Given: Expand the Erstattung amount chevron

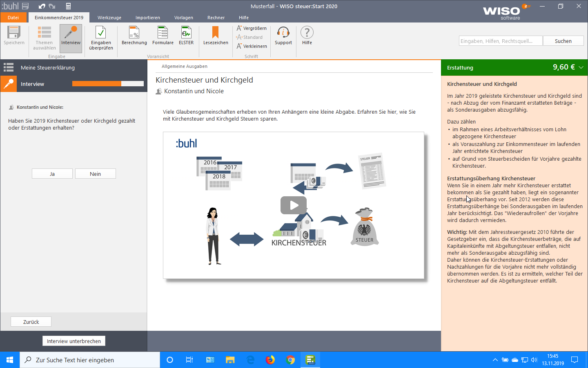Looking at the screenshot, I should (581, 67).
